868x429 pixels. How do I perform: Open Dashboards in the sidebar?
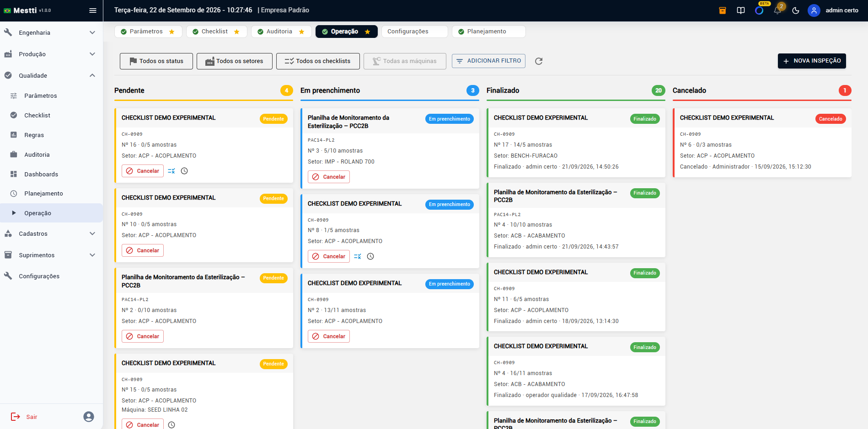pos(51,174)
